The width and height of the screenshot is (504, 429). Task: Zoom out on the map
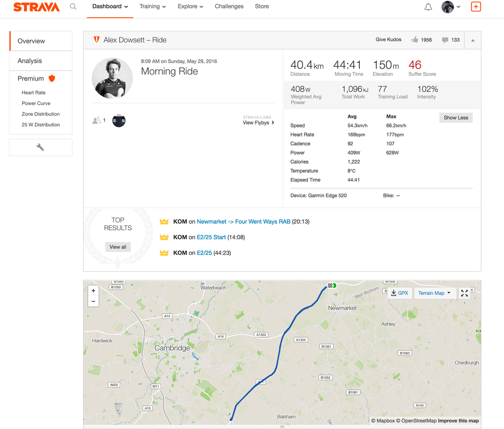pos(93,301)
